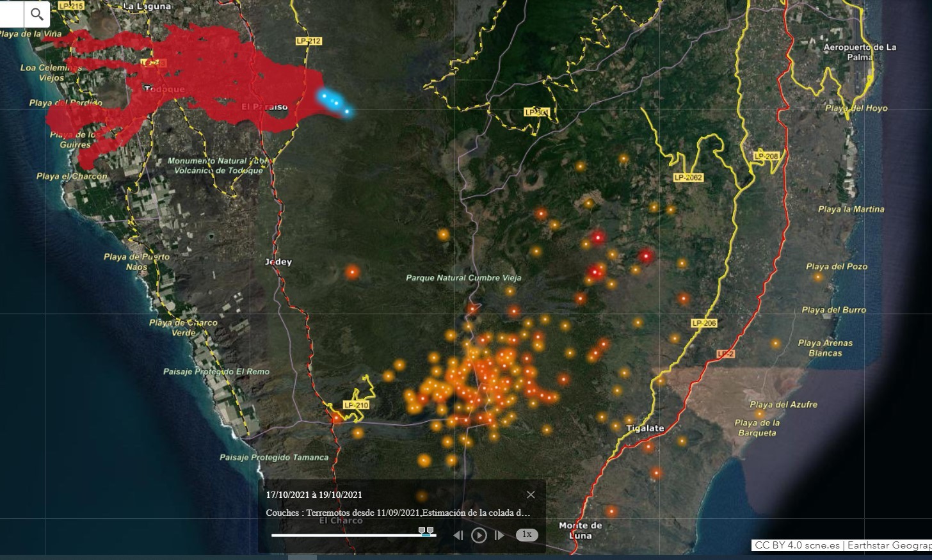Image resolution: width=932 pixels, height=560 pixels.
Task: Click the magnifying glass search icon
Action: point(37,13)
